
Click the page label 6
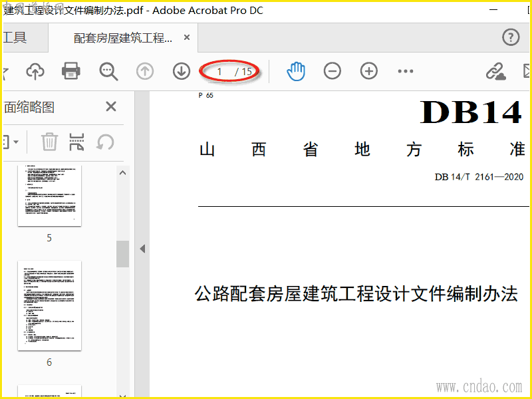click(49, 362)
